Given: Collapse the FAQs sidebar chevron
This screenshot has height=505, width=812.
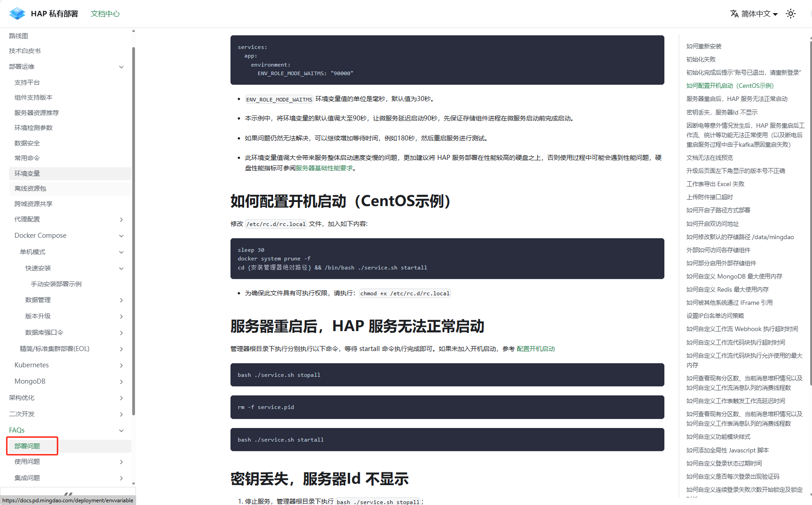Looking at the screenshot, I should tap(121, 431).
